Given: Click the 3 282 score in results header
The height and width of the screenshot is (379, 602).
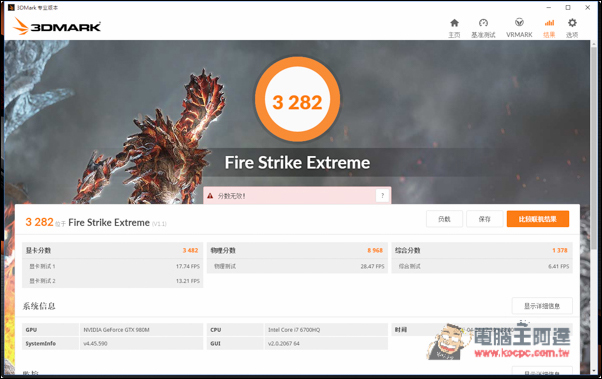Looking at the screenshot, I should point(39,222).
